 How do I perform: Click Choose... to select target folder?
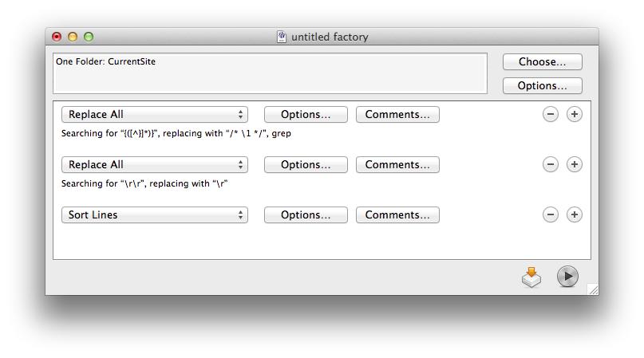click(542, 62)
